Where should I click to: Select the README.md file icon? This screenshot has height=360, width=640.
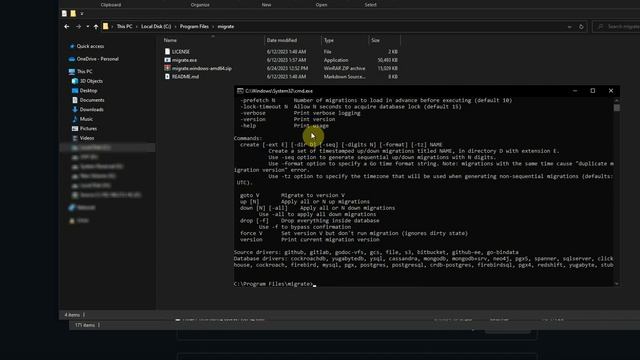pyautogui.click(x=167, y=76)
